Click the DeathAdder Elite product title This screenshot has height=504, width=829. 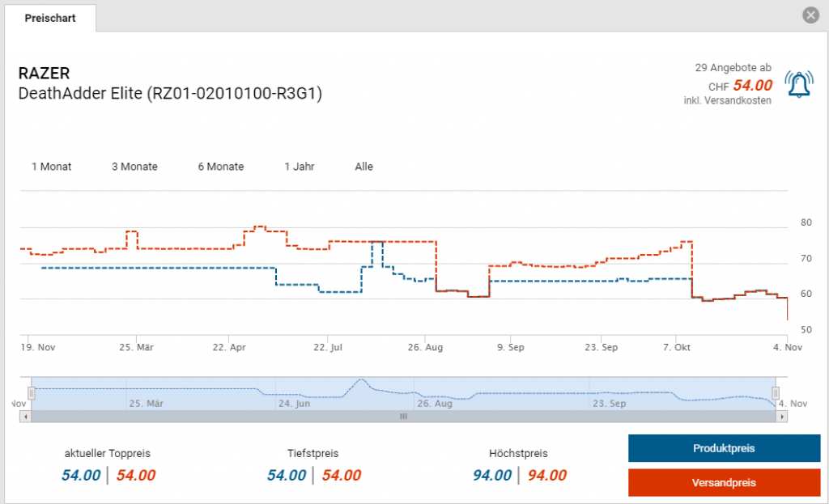pyautogui.click(x=170, y=94)
